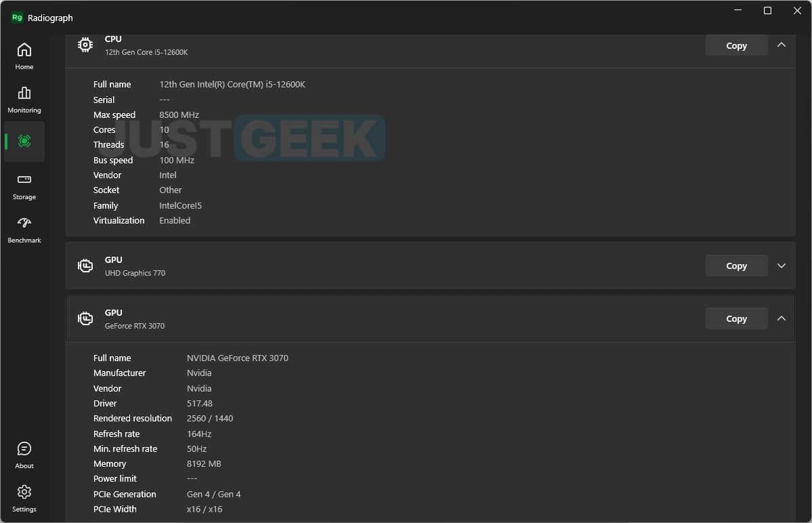Click the 12th Gen Core i5-12600K subtitle
This screenshot has height=523, width=812.
coord(146,52)
